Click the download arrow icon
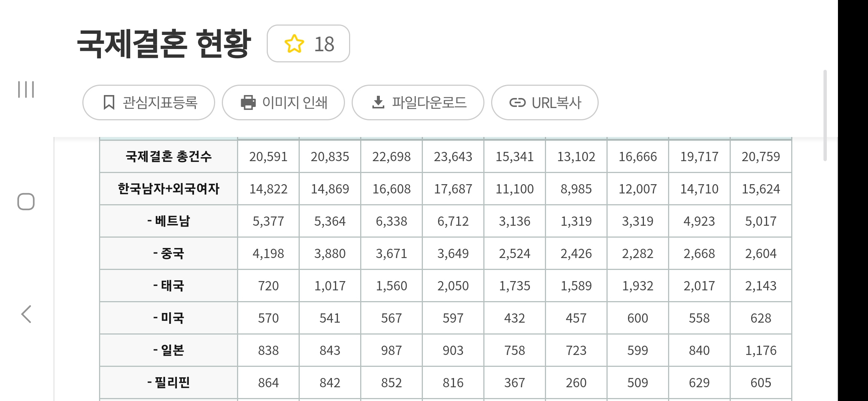Image resolution: width=868 pixels, height=401 pixels. [378, 102]
